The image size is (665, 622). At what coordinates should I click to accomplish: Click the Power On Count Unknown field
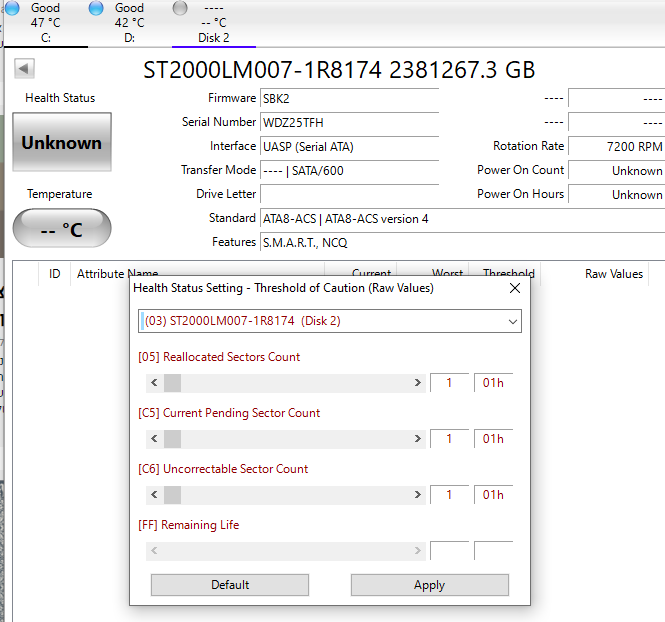pos(617,171)
